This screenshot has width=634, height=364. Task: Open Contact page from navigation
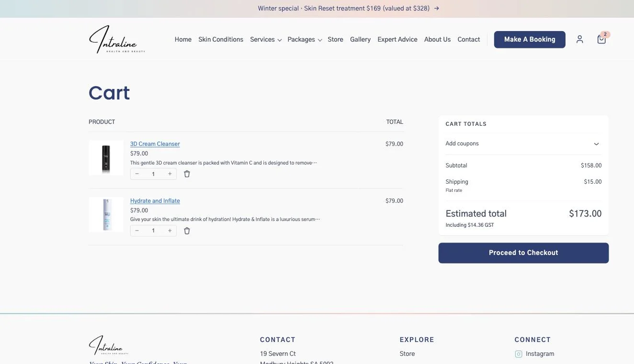click(469, 39)
